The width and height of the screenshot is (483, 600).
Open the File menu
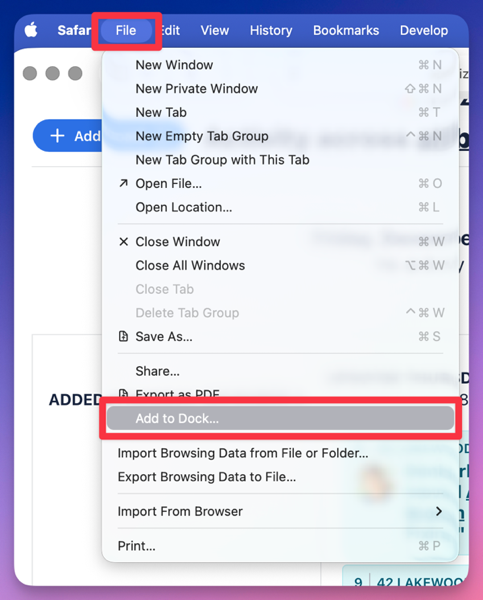[126, 30]
